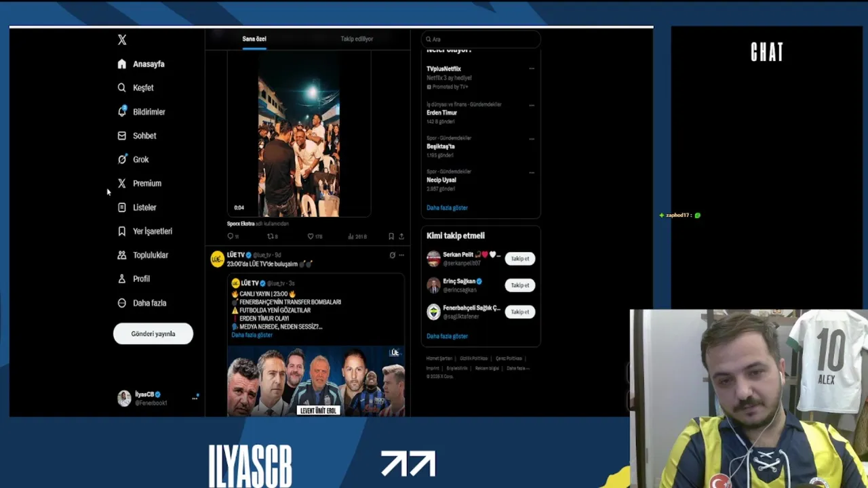The image size is (868, 488).
Task: Show more follow suggestions link
Action: (447, 336)
